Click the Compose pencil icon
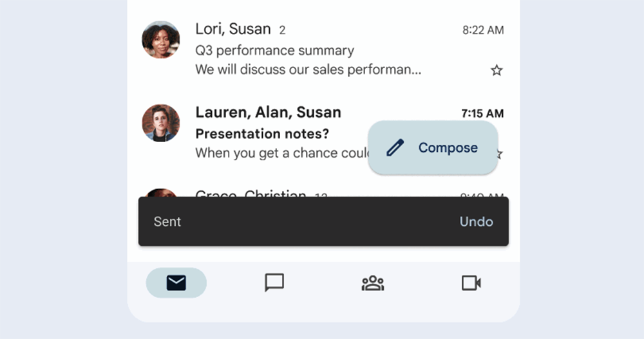This screenshot has width=644, height=339. (x=395, y=148)
